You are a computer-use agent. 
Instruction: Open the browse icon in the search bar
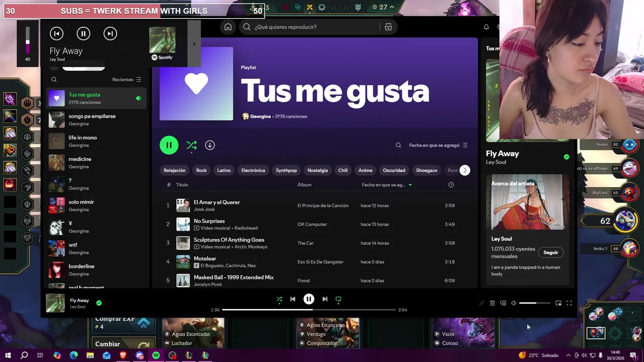point(388,27)
